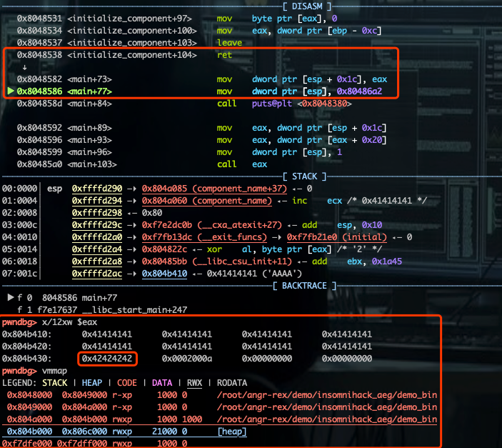Click the heap pointer 0x804b410 in stack
This screenshot has width=502, height=448.
point(164,274)
